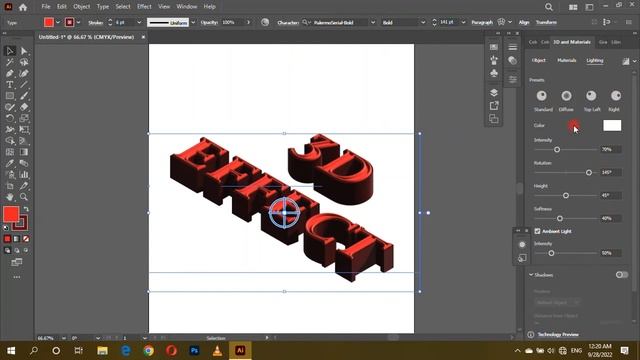Switch to the Materials tab

coord(567,60)
